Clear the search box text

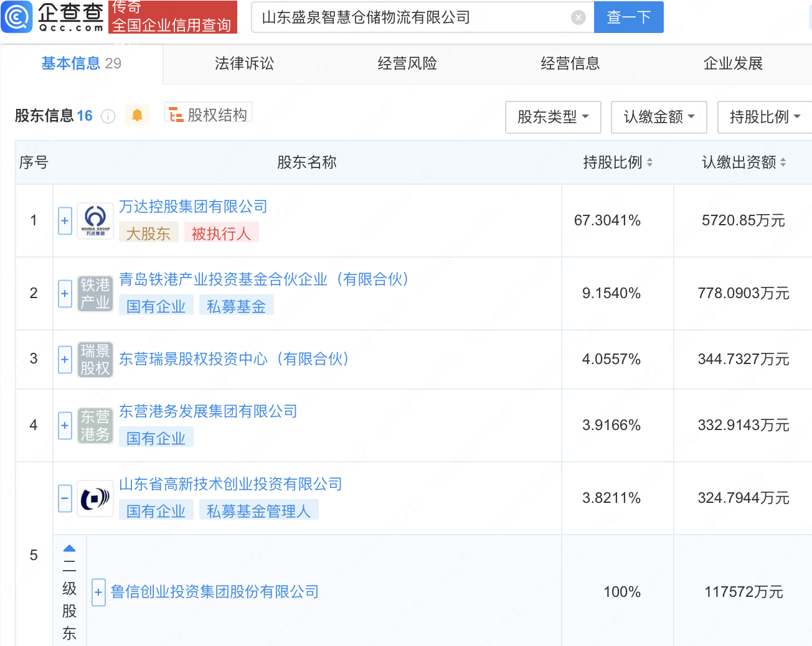click(x=578, y=17)
